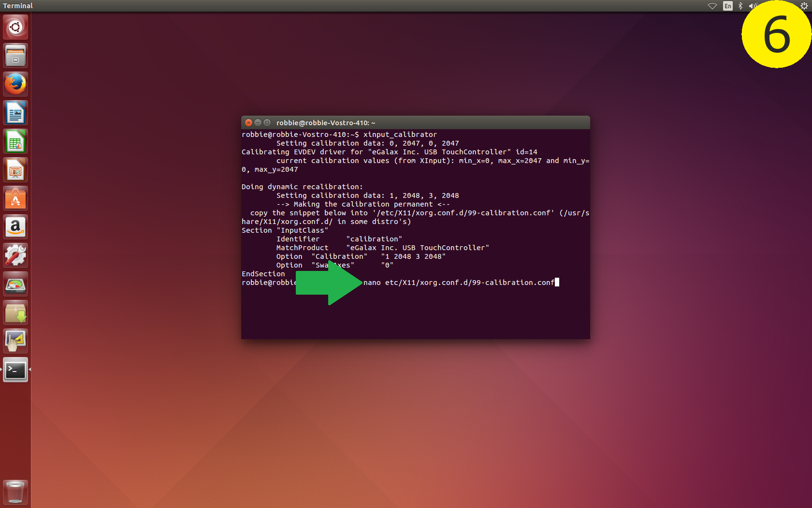Open LibreOffice Calc from the launcher
Viewport: 812px width, 508px height.
tap(15, 141)
